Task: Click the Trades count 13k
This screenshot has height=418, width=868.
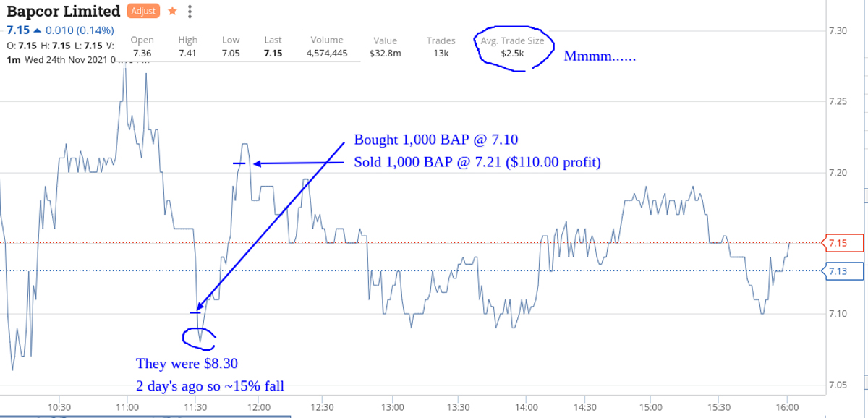Action: (x=441, y=53)
